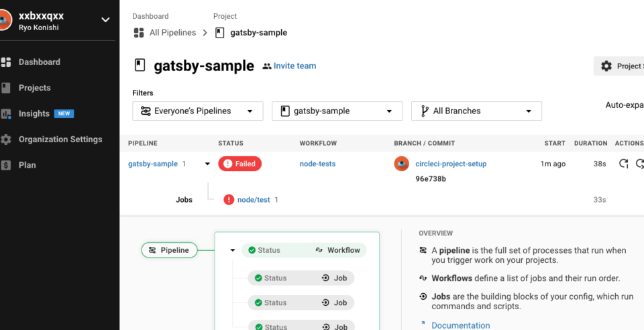644x330 pixels.
Task: Open the Documentation link
Action: tap(461, 325)
